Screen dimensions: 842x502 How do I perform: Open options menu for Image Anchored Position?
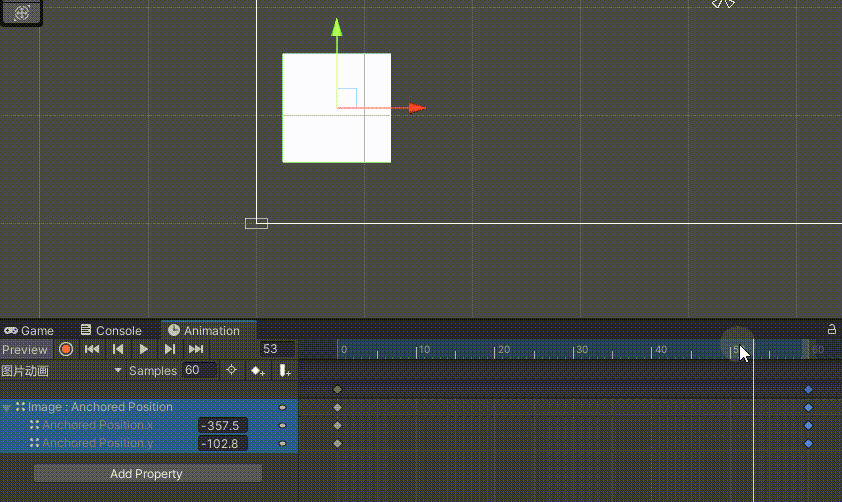point(282,408)
